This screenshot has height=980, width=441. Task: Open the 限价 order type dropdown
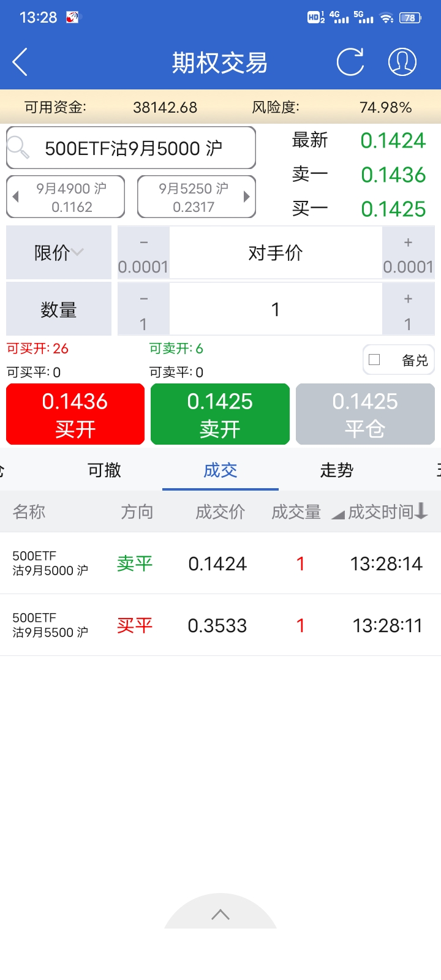coord(59,253)
